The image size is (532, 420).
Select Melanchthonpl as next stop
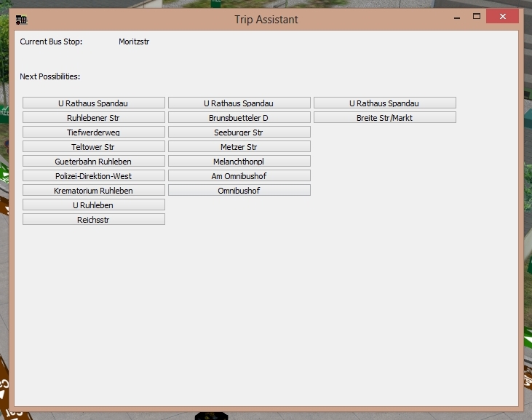pos(239,162)
